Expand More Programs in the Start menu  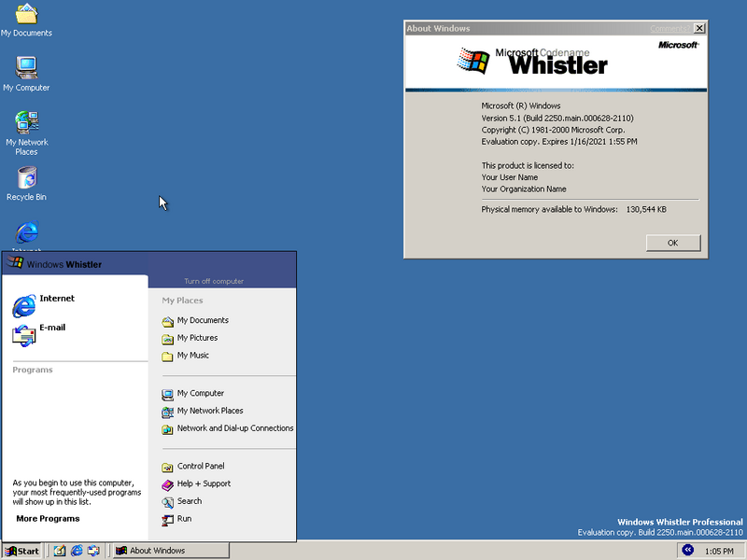click(48, 518)
